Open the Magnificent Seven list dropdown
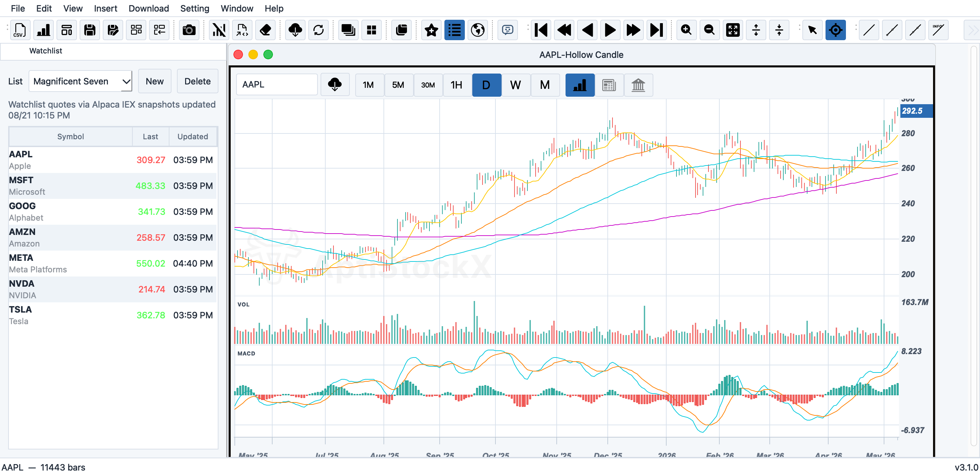980x476 pixels. [x=81, y=81]
